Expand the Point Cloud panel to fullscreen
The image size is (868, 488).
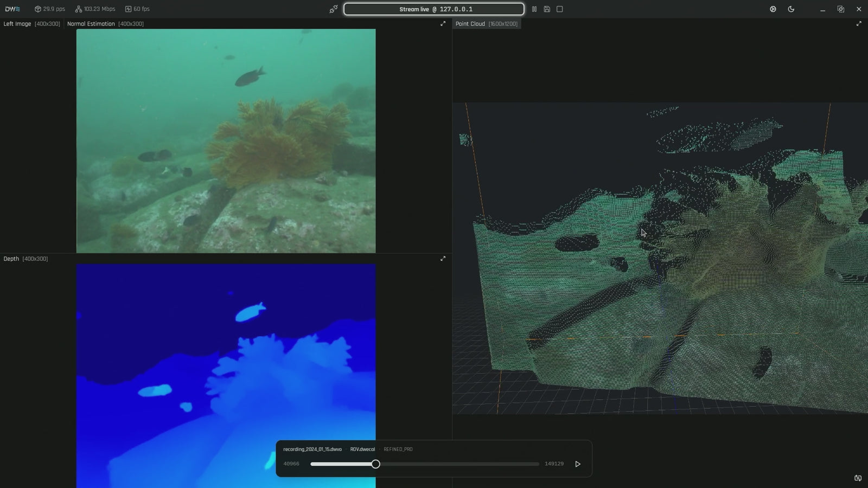point(859,24)
